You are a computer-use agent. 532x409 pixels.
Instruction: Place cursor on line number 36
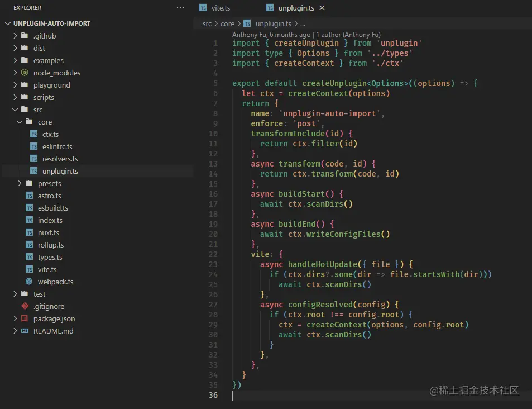pyautogui.click(x=213, y=394)
